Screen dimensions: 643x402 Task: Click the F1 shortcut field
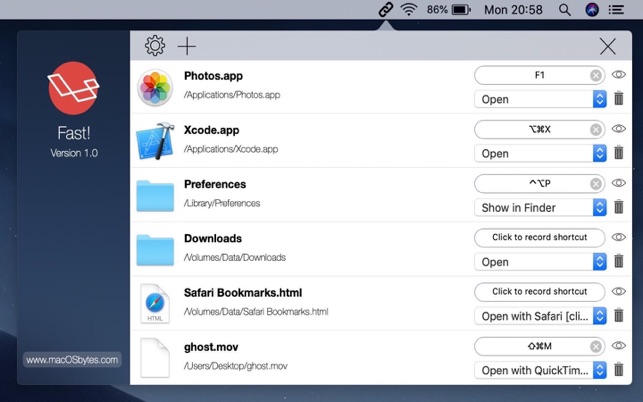point(539,75)
